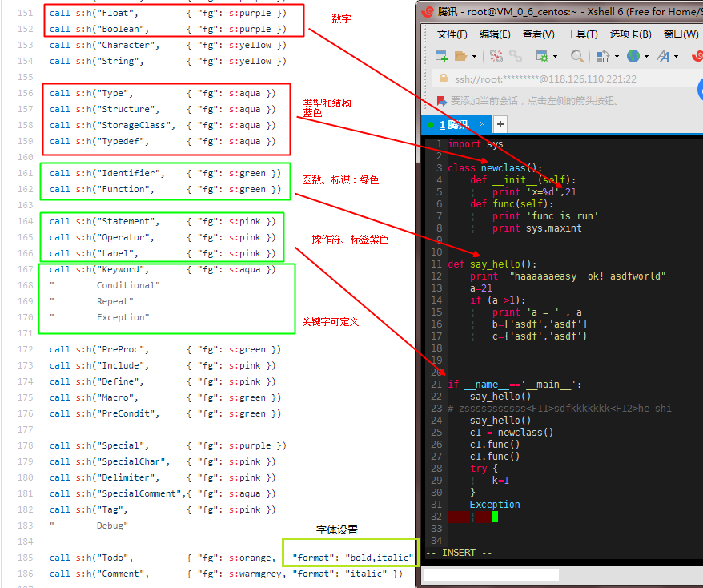Screen dimensions: 703x588
Task: Click the globe icon on the toolbar
Action: coord(633,55)
